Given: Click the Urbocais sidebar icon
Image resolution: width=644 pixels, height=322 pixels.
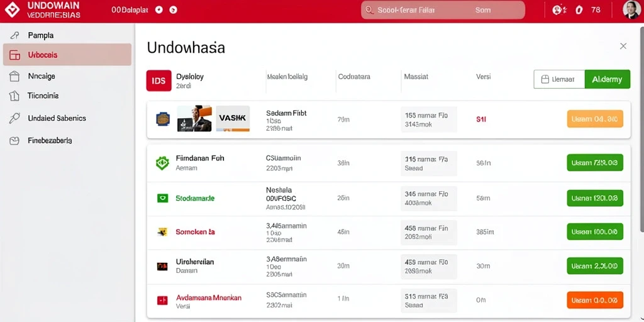Looking at the screenshot, I should (x=14, y=55).
